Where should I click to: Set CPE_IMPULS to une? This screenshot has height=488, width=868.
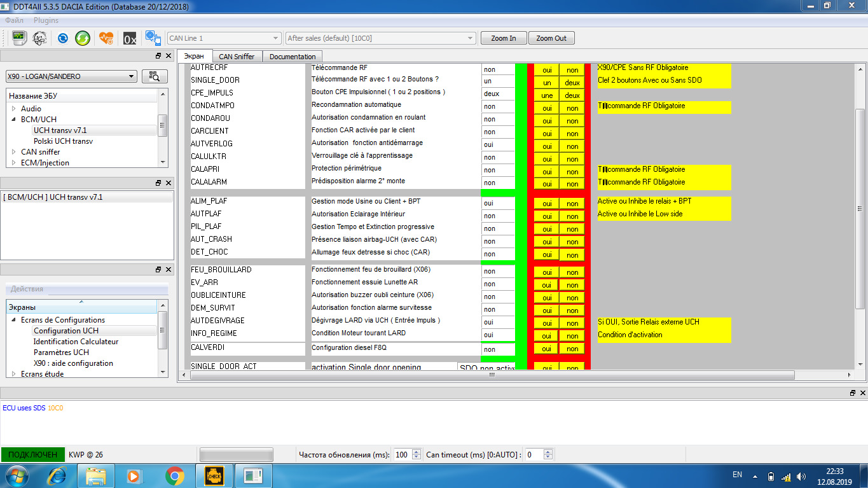546,95
